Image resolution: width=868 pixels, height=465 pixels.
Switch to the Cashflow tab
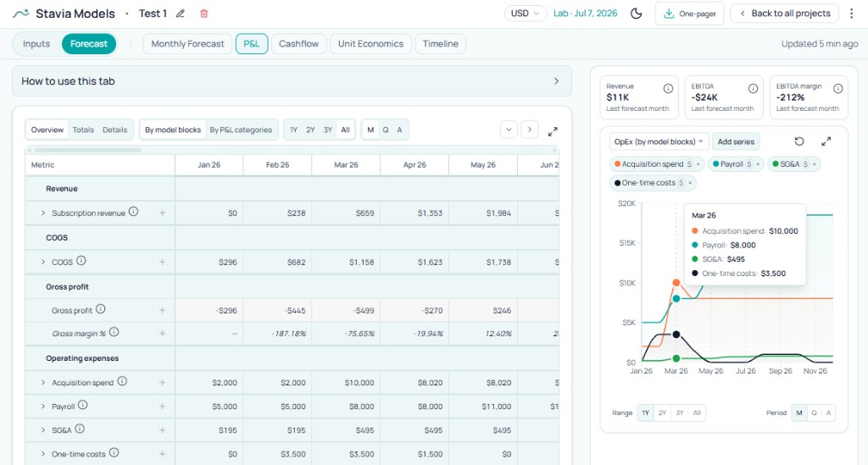pos(298,44)
